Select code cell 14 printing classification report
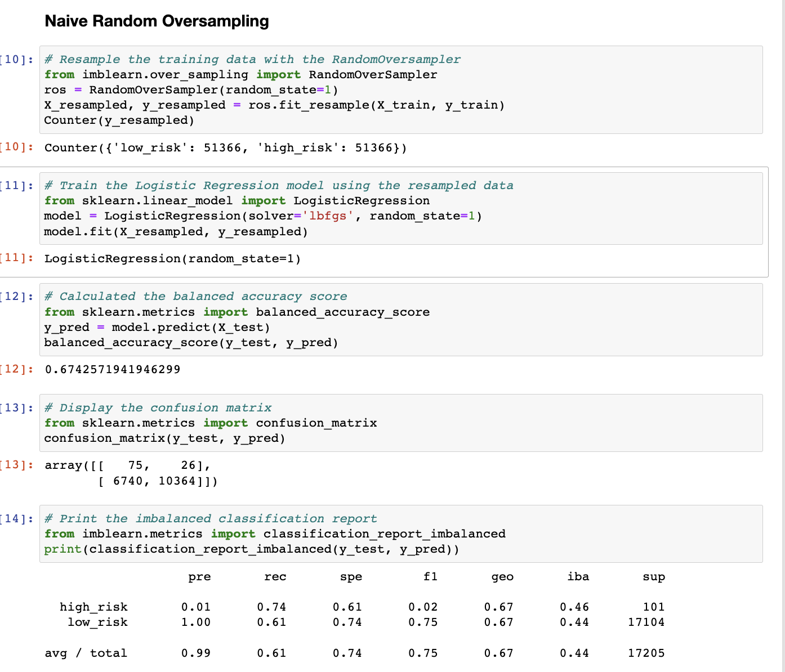785x672 pixels. click(x=401, y=534)
